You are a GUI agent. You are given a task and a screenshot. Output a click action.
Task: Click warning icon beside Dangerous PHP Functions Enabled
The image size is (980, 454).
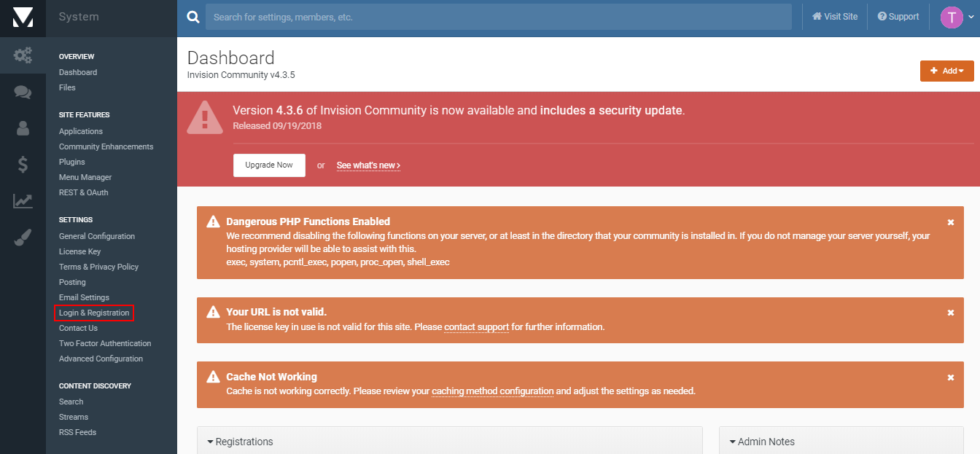point(213,222)
